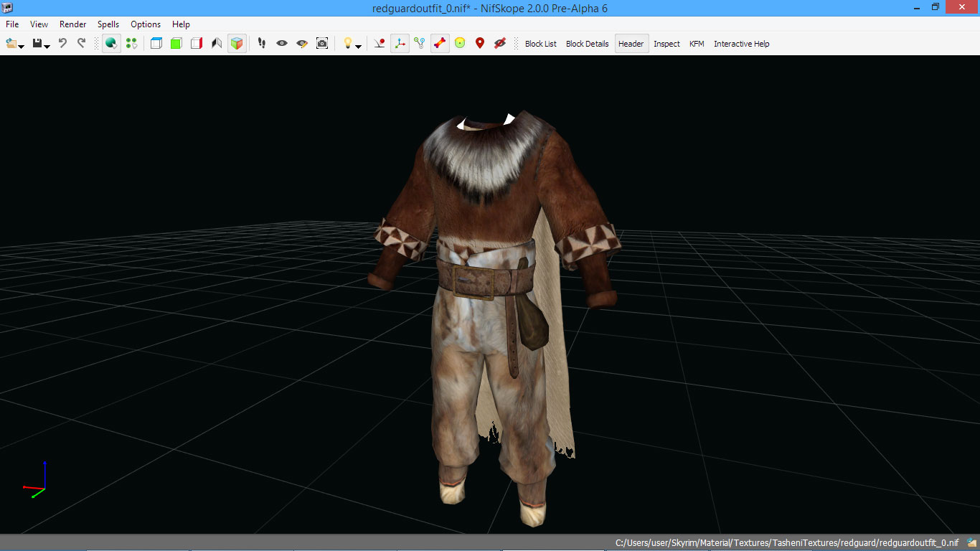Take a screenshot with camera icon
980x551 pixels.
[x=322, y=44]
